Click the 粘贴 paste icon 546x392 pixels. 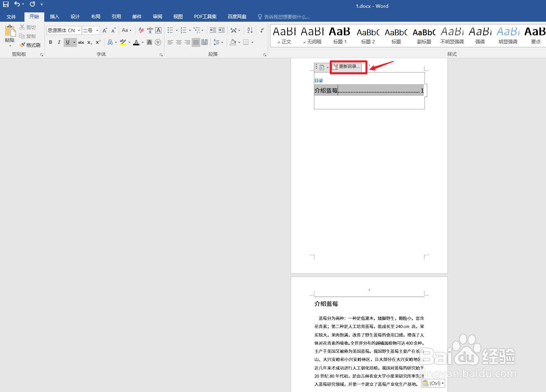[10, 31]
